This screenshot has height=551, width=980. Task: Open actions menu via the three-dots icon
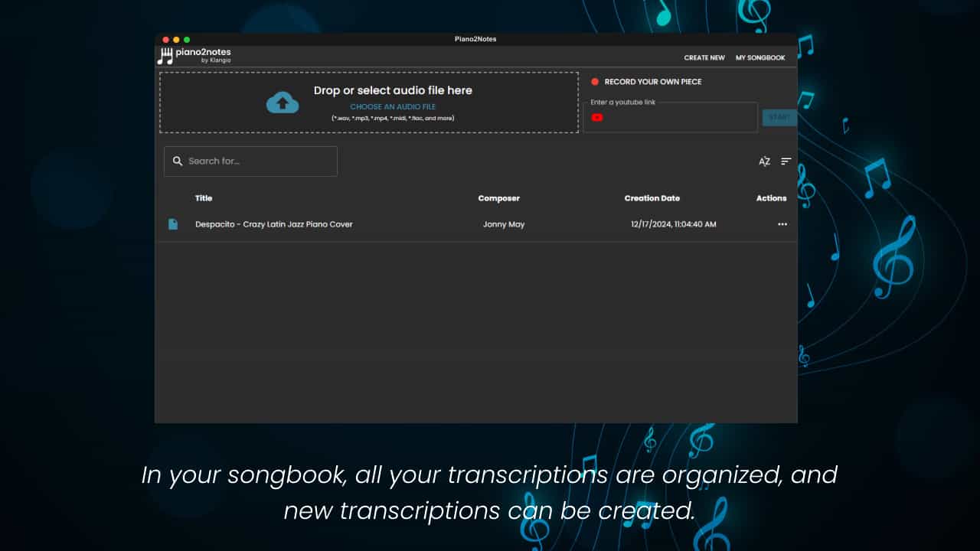(782, 223)
